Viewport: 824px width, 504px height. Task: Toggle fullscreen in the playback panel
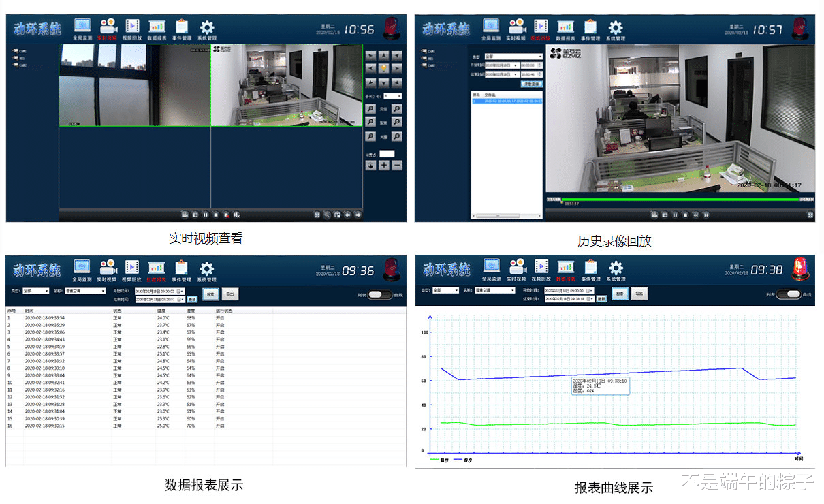tap(810, 215)
